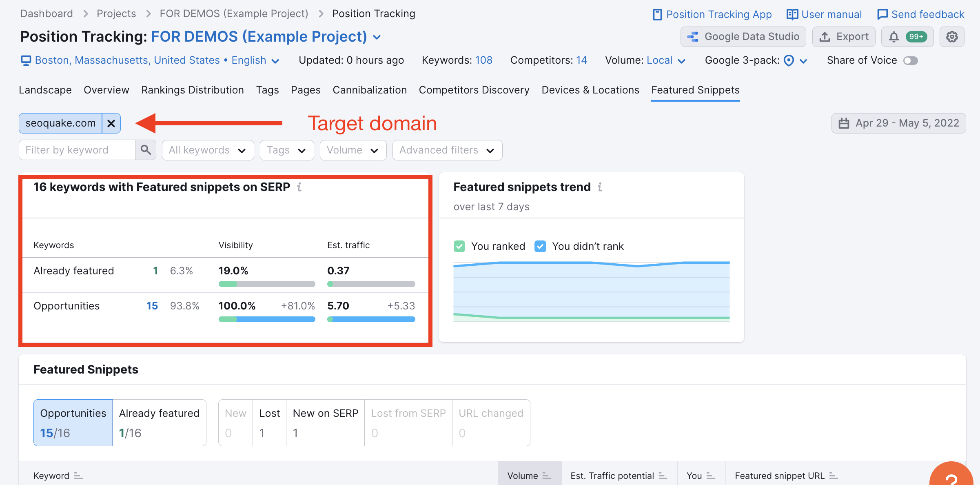Remove the seoquake.com domain filter
This screenshot has width=980, height=485.
click(111, 123)
